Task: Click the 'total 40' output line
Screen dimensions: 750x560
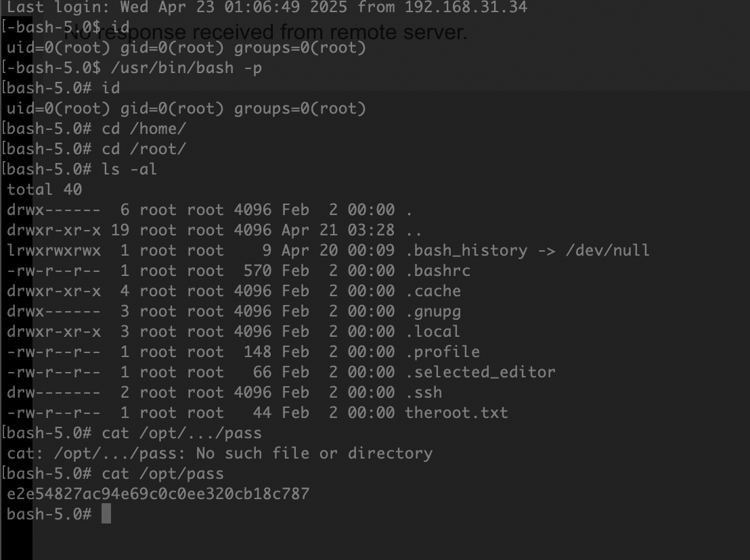Action: click(45, 189)
